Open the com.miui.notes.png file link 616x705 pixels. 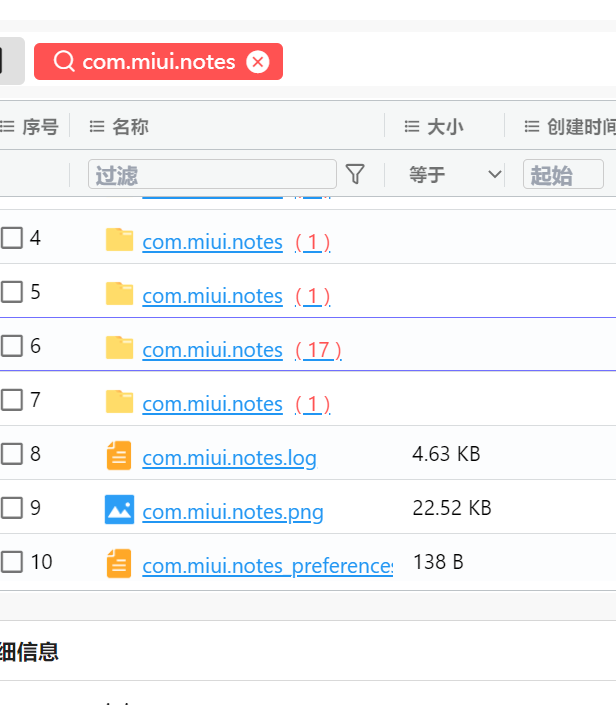[233, 512]
